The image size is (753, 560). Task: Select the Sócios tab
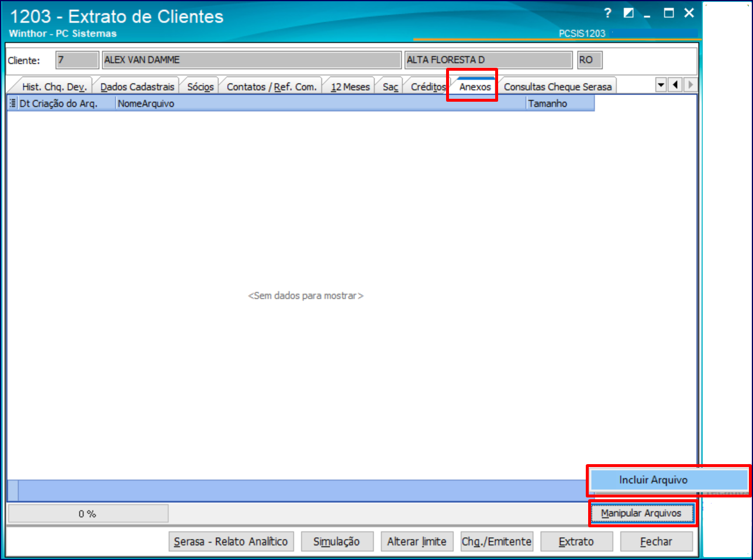pyautogui.click(x=201, y=87)
